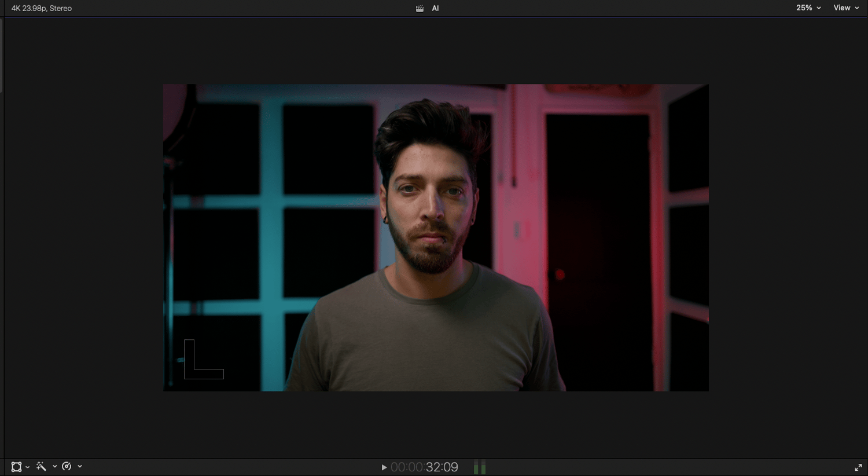
Task: Open the retime options chevron
Action: coord(80,466)
